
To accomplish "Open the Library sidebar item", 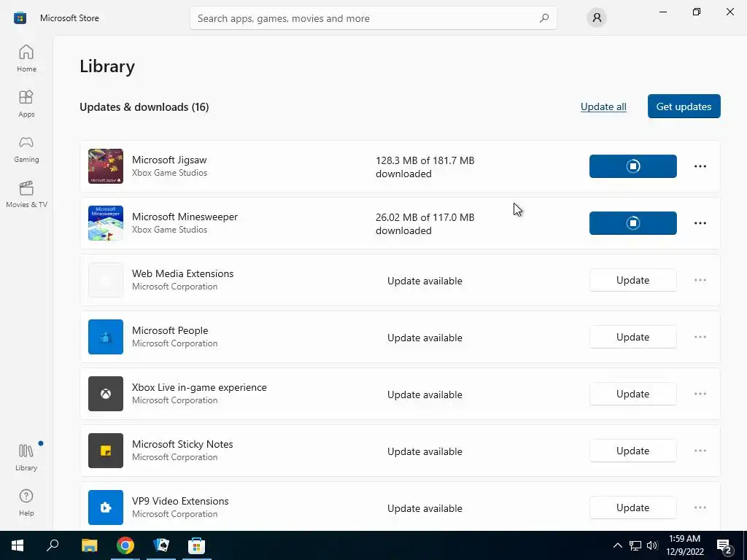I will (26, 457).
